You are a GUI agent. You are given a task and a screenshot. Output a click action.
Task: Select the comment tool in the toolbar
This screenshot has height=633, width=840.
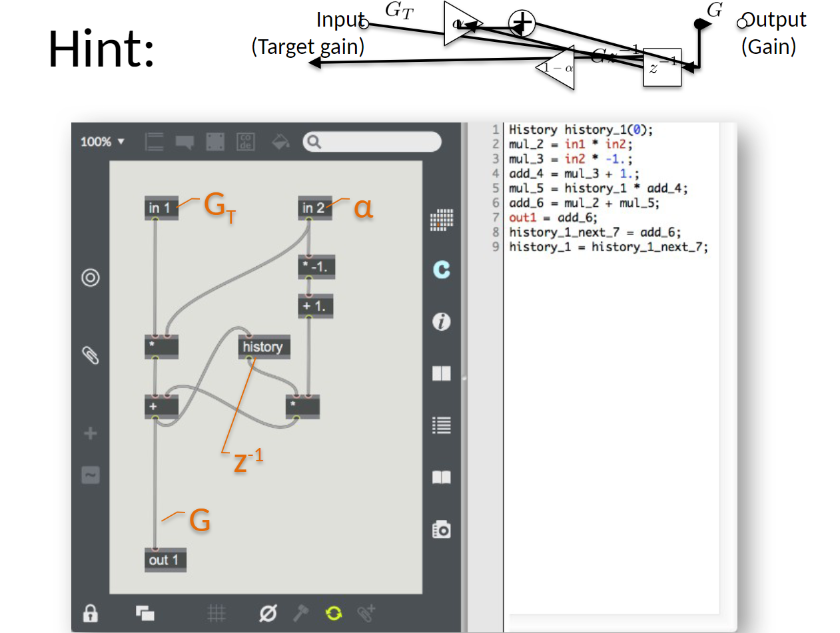[185, 141]
